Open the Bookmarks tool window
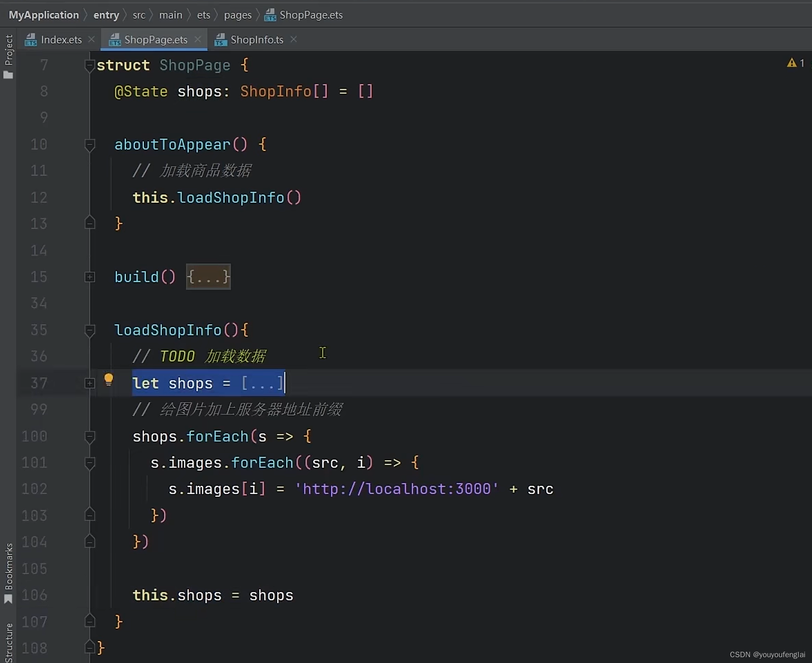Screen dimensions: 812x663 tap(8, 573)
